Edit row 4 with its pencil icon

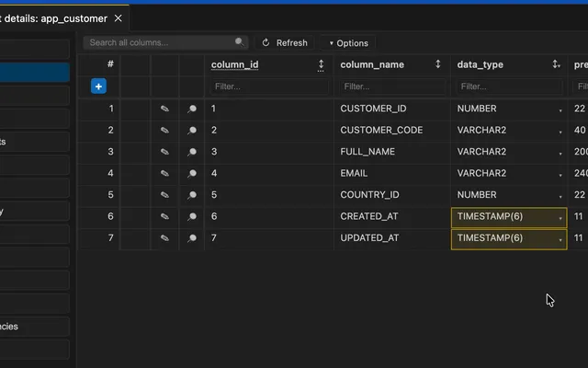click(164, 174)
